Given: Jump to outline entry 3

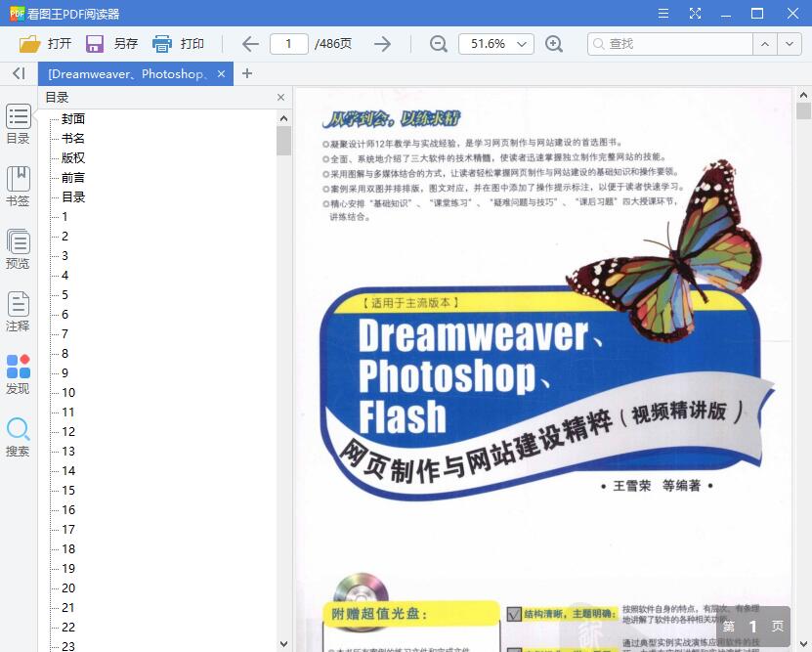Looking at the screenshot, I should tap(64, 256).
